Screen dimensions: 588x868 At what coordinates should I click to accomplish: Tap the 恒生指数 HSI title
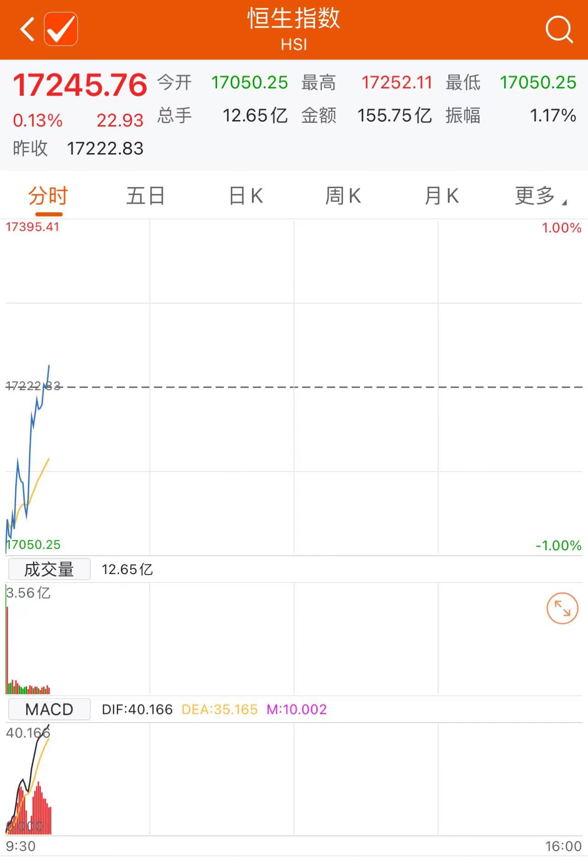(294, 29)
